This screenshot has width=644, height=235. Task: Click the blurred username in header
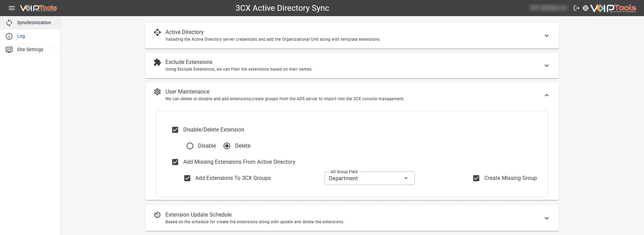[548, 8]
